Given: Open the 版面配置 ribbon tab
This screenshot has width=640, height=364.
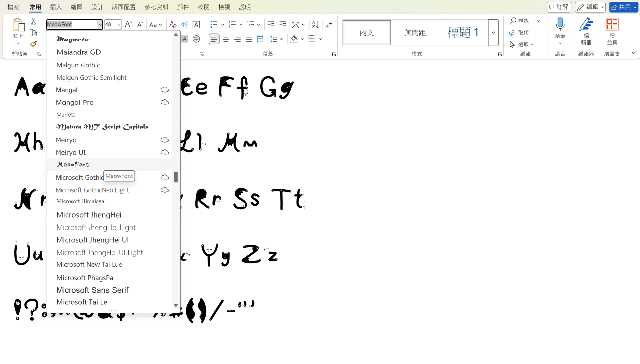Looking at the screenshot, I should [123, 7].
